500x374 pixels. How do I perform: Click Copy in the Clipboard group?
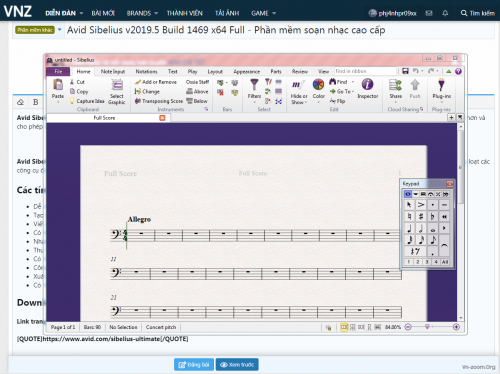(79, 91)
